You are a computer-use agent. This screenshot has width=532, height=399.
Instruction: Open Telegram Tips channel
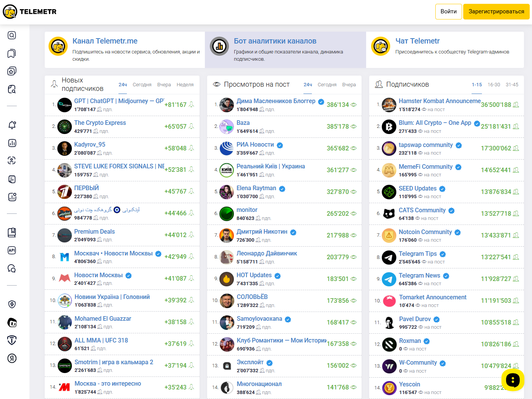[x=418, y=254]
